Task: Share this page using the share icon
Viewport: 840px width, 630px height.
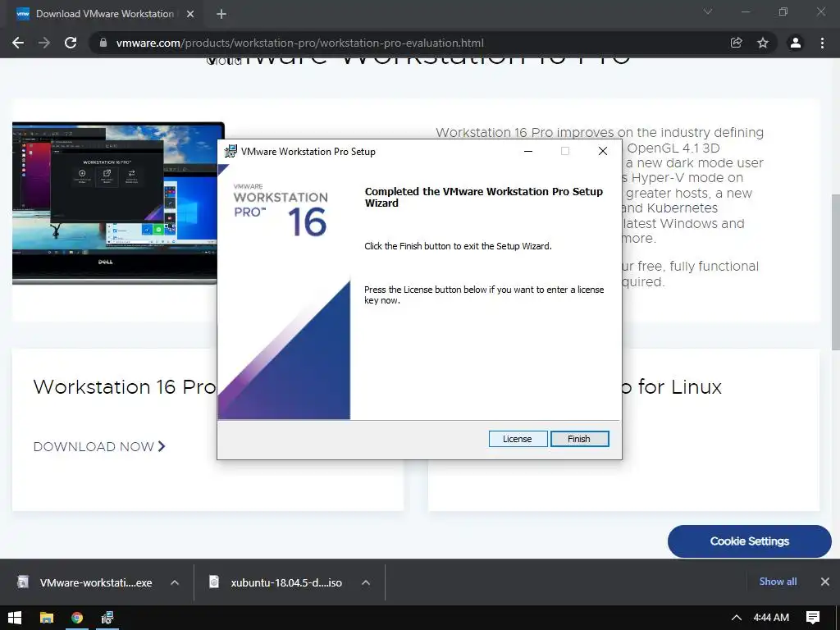Action: 737,43
